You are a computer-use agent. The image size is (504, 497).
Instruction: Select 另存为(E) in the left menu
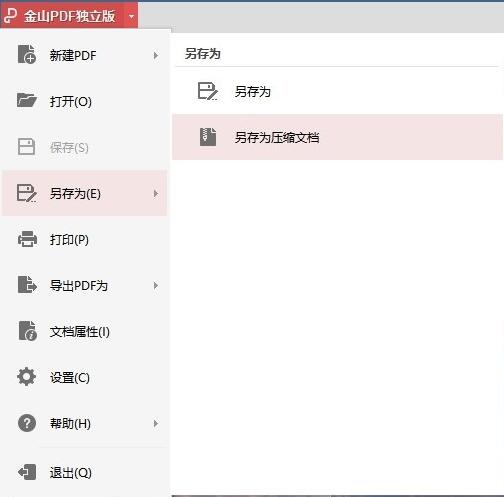(x=85, y=193)
